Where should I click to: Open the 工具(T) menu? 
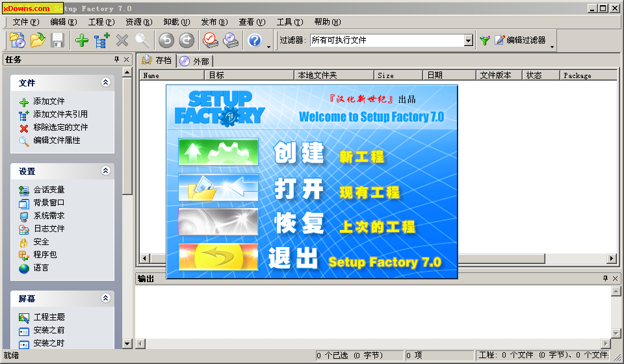(290, 22)
